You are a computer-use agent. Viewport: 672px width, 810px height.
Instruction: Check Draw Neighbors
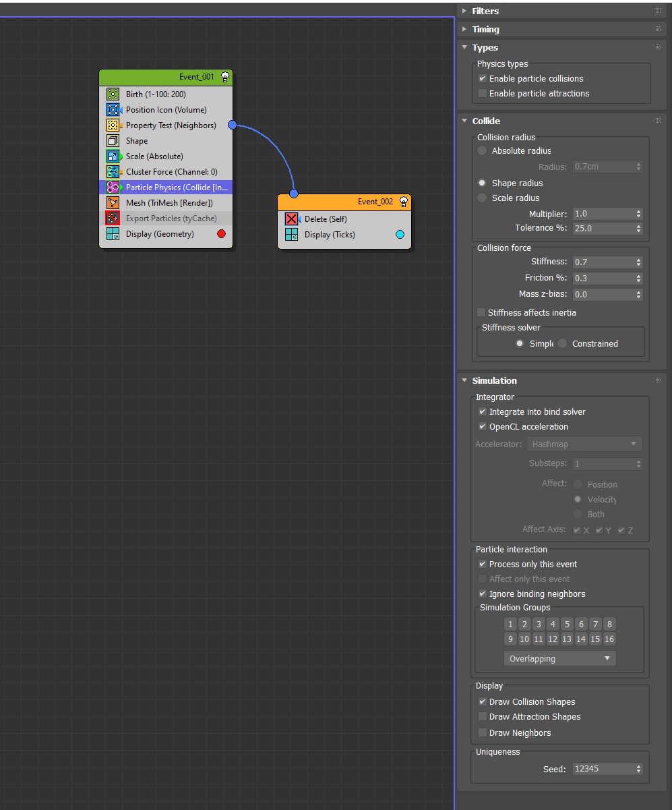pyautogui.click(x=482, y=733)
